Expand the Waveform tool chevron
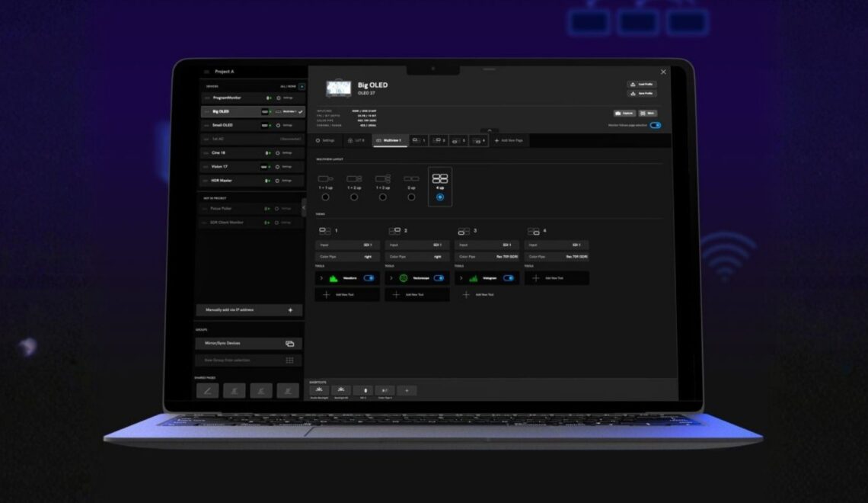 click(x=321, y=278)
